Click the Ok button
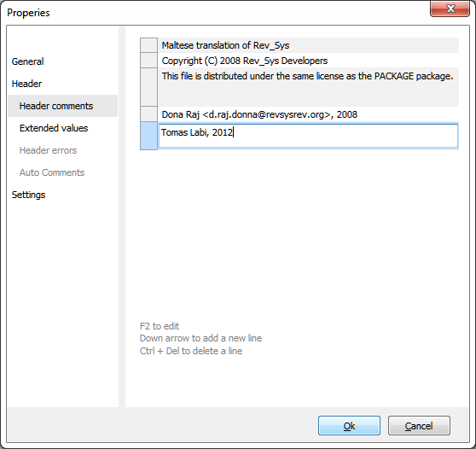The width and height of the screenshot is (476, 449). (x=349, y=426)
